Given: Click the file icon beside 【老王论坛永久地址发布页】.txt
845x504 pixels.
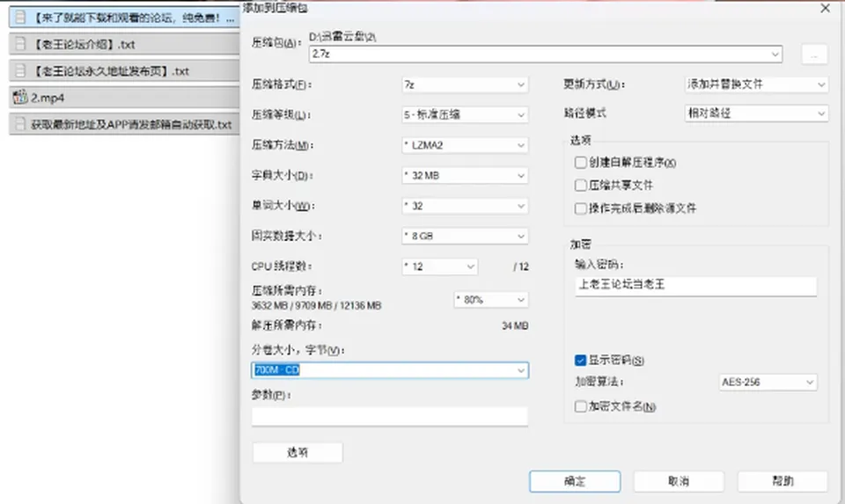Looking at the screenshot, I should [x=20, y=70].
